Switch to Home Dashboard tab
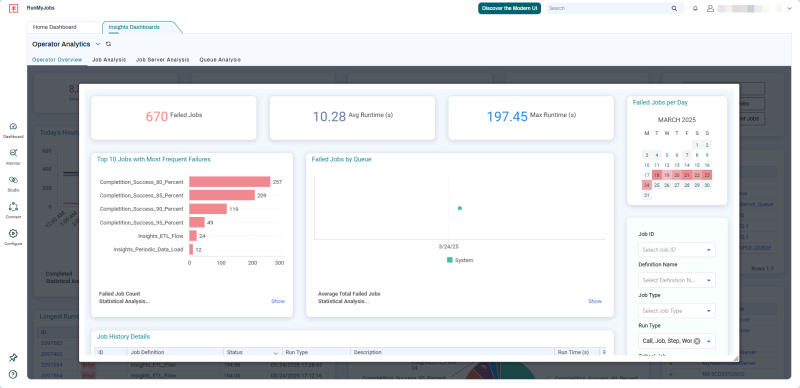 pos(55,27)
